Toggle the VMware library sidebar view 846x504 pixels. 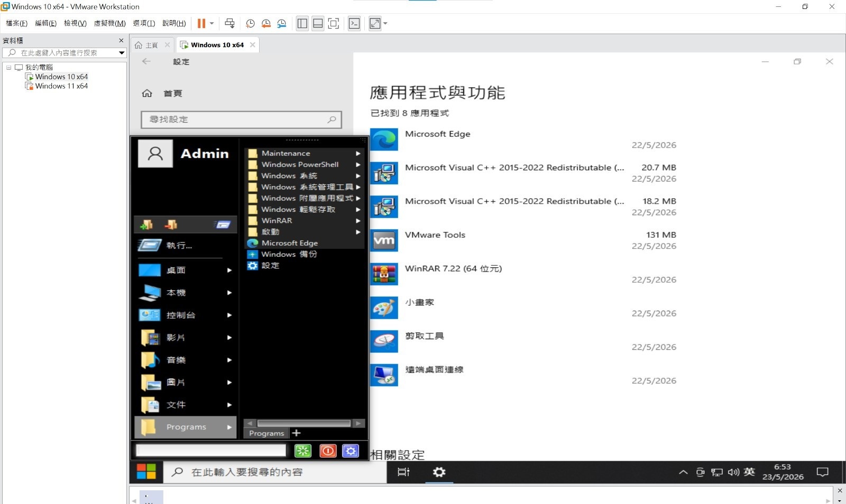pos(302,23)
